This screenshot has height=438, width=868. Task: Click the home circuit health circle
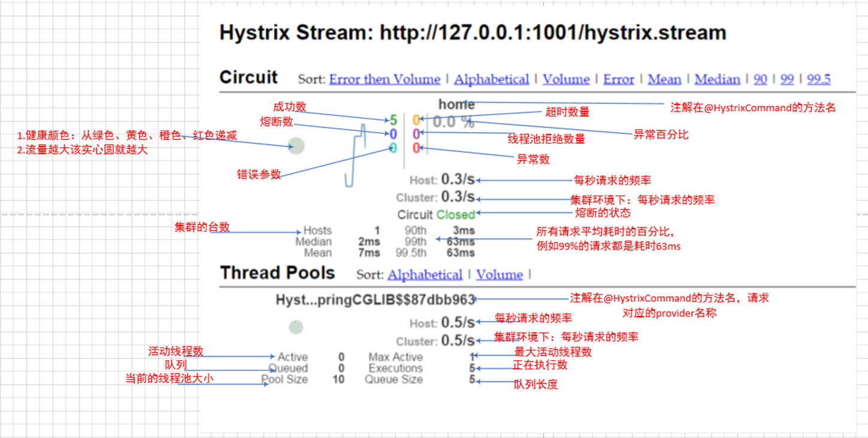pos(296,145)
